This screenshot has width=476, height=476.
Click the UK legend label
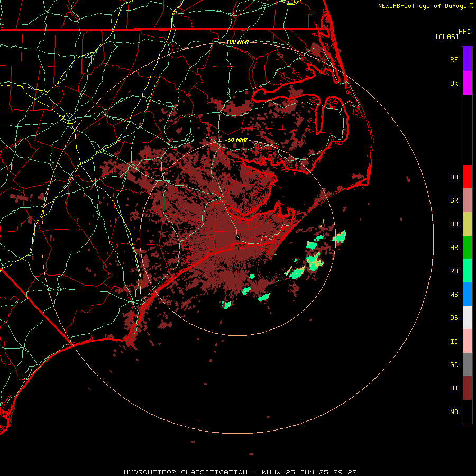[454, 83]
